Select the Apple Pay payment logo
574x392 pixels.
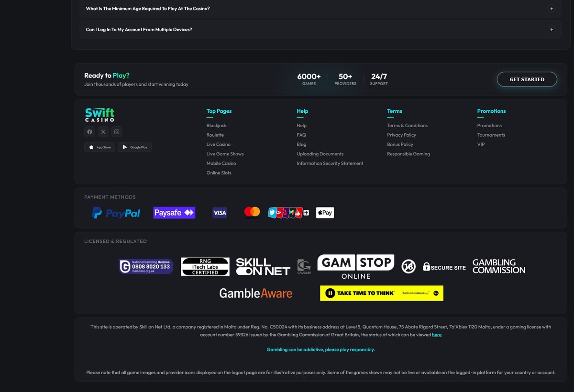(x=325, y=213)
